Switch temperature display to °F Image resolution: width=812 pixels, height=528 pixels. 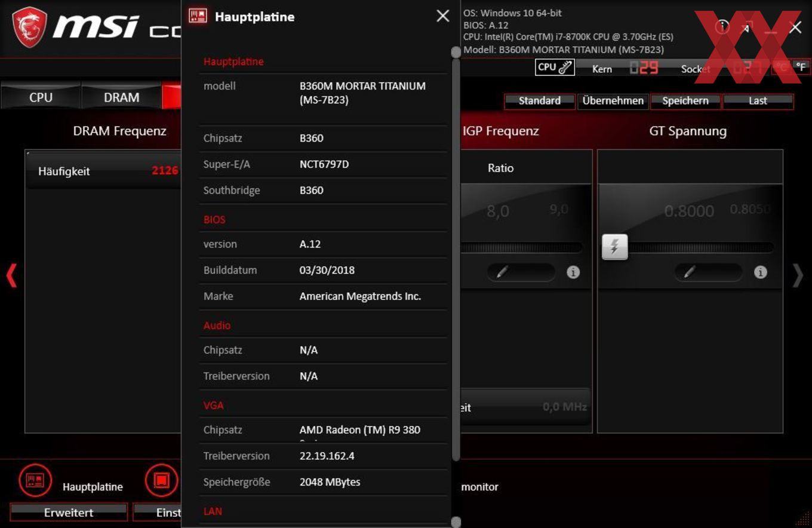801,67
